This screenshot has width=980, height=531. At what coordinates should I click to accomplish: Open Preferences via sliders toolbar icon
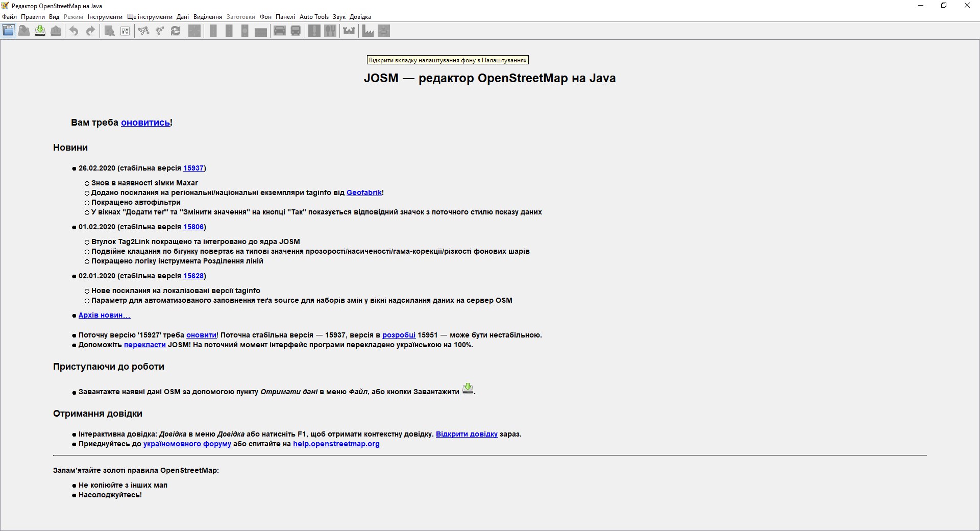point(125,31)
